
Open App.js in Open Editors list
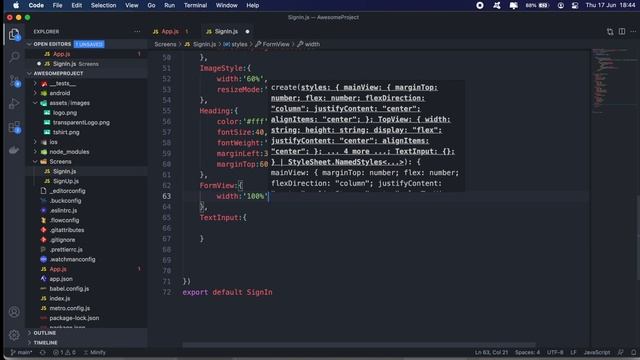tap(61, 54)
